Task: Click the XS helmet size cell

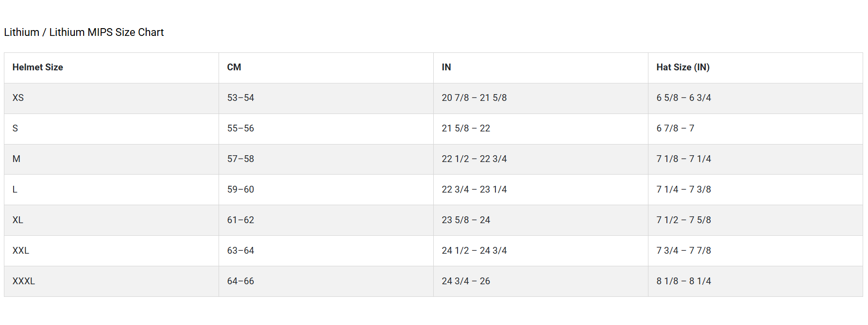Action: pos(18,98)
